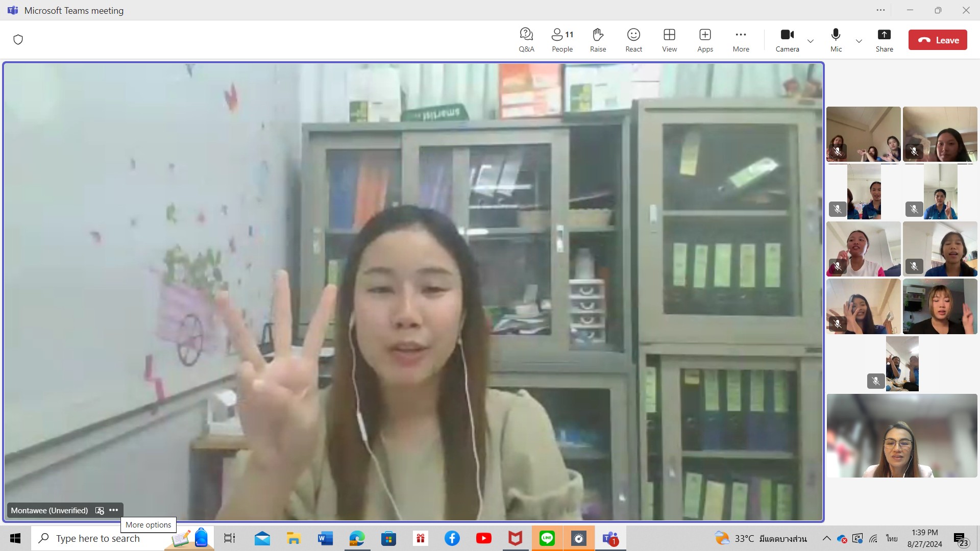Leave the meeting
Screen dimensions: 980x551
point(937,40)
